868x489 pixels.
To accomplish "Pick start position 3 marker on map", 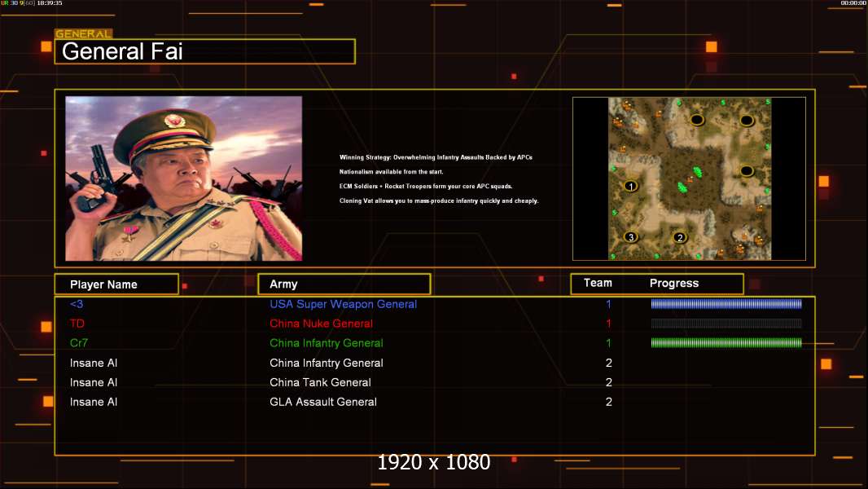I will point(629,237).
